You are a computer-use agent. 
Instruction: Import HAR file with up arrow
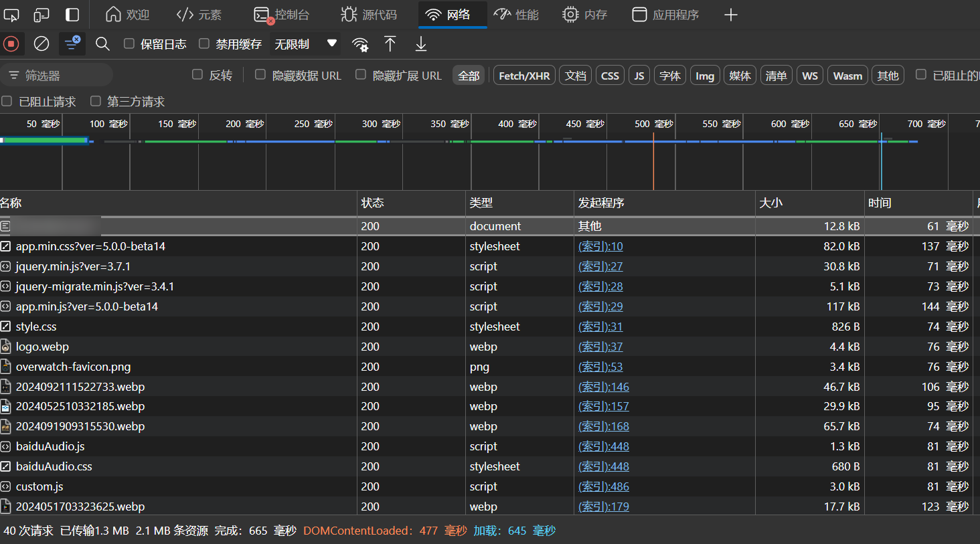click(x=390, y=44)
